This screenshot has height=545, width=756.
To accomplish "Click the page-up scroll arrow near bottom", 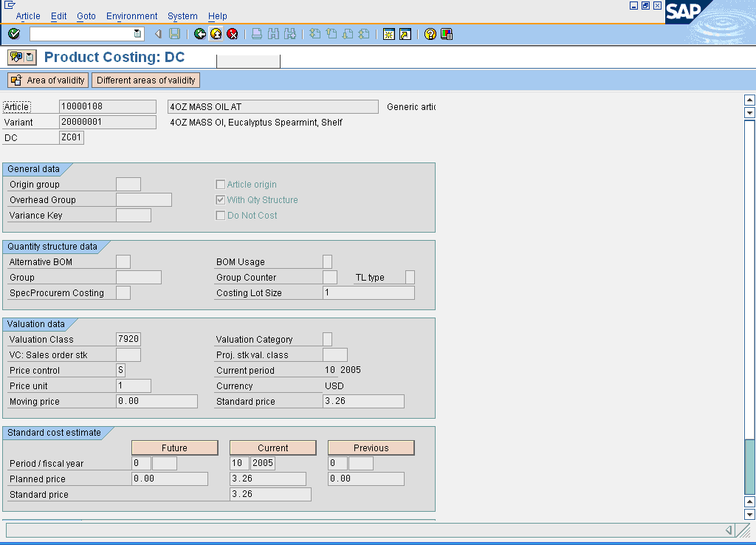I will click(749, 501).
